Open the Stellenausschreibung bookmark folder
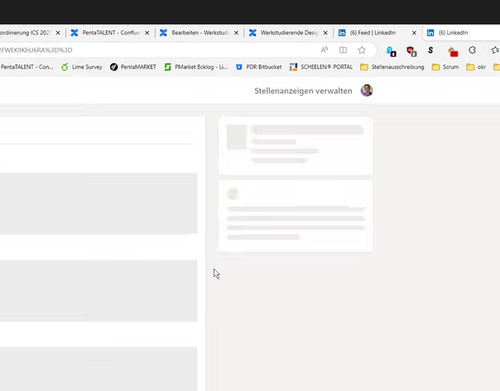 (x=392, y=67)
